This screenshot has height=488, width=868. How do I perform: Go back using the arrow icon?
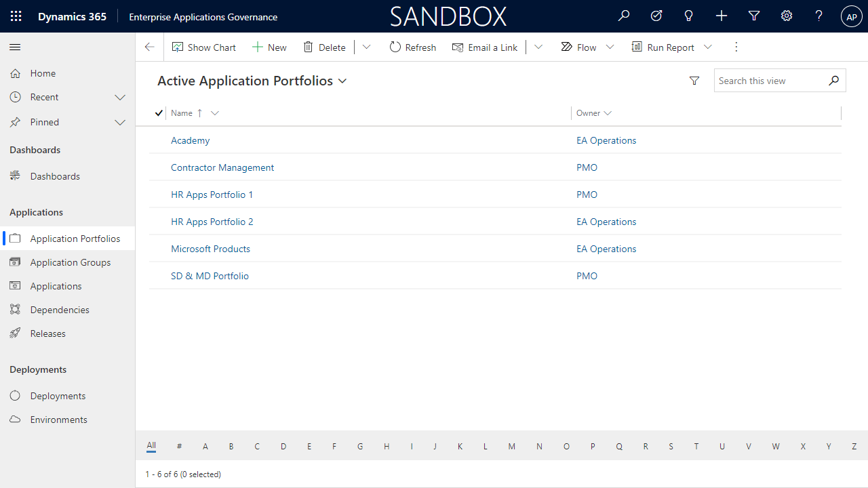[x=149, y=47]
